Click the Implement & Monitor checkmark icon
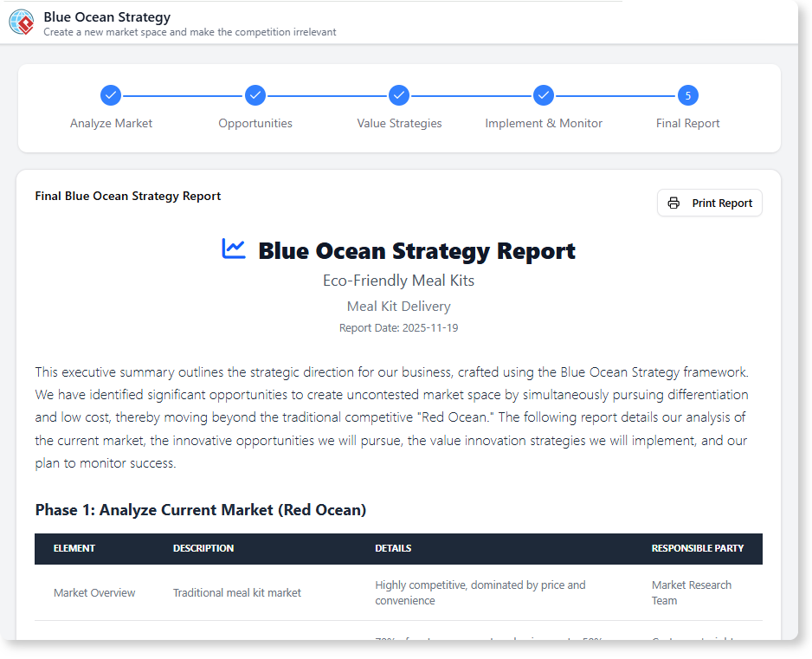This screenshot has width=812, height=659. click(544, 95)
